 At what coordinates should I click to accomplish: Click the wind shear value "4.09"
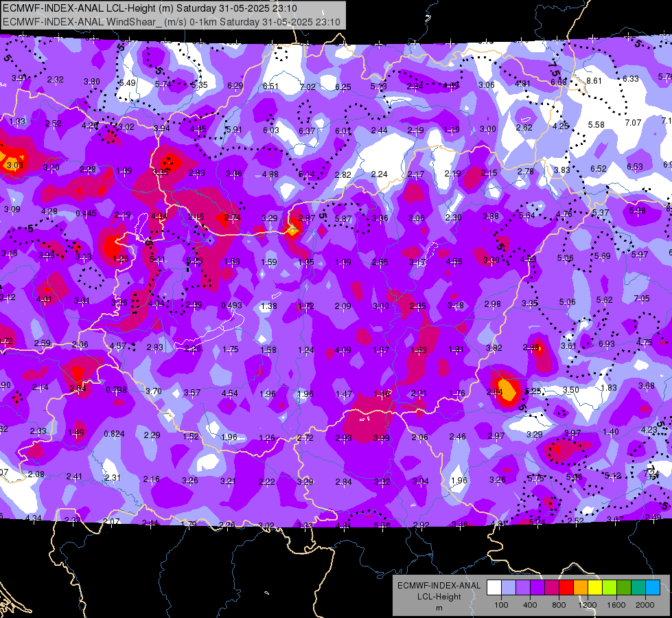(x=343, y=350)
